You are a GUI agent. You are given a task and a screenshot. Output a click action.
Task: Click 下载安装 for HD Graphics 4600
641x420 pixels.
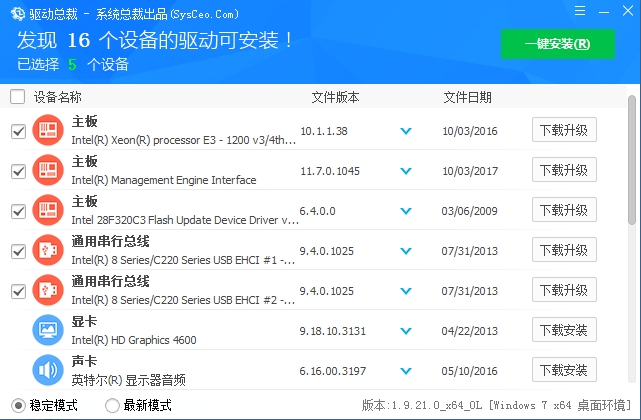[564, 330]
